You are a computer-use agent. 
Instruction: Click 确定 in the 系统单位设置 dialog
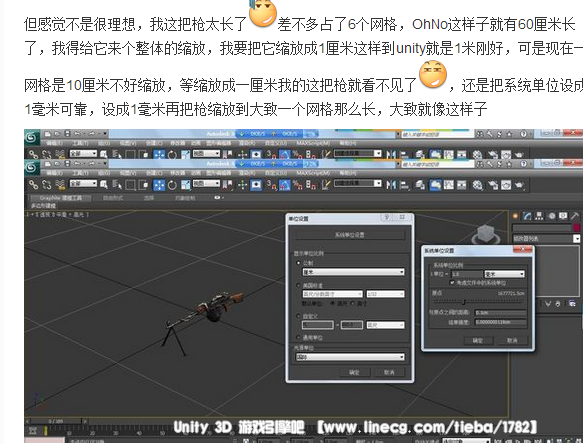pyautogui.click(x=478, y=340)
